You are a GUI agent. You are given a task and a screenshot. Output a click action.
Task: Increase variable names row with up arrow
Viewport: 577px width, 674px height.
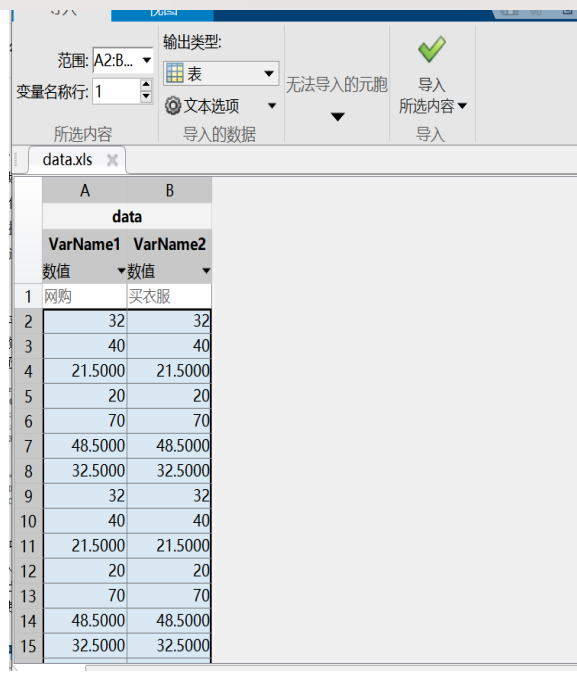146,84
